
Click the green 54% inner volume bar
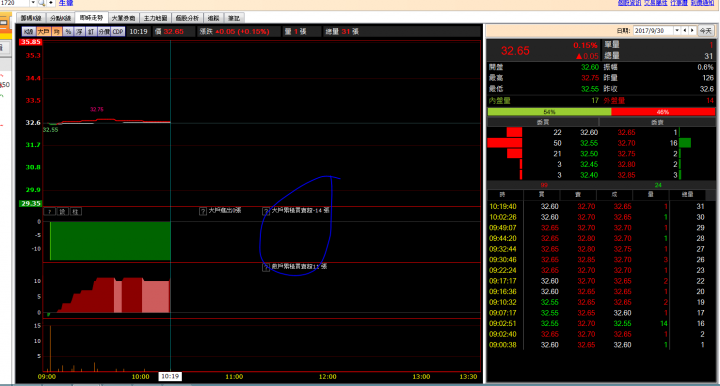(x=549, y=112)
